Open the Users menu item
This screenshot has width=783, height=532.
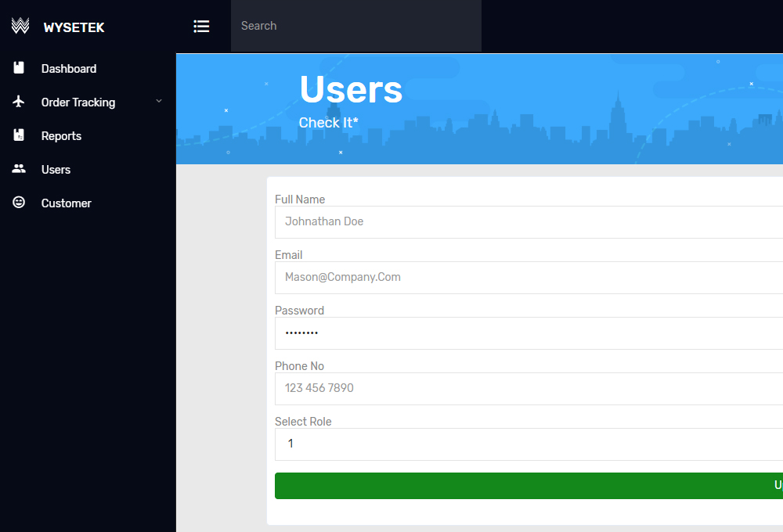tap(56, 170)
